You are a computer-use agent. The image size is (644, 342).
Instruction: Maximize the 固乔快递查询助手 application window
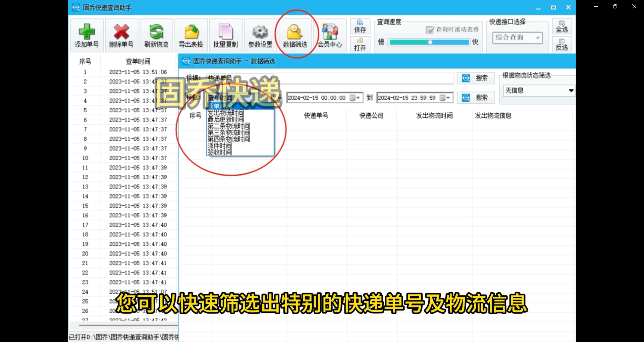pos(553,8)
